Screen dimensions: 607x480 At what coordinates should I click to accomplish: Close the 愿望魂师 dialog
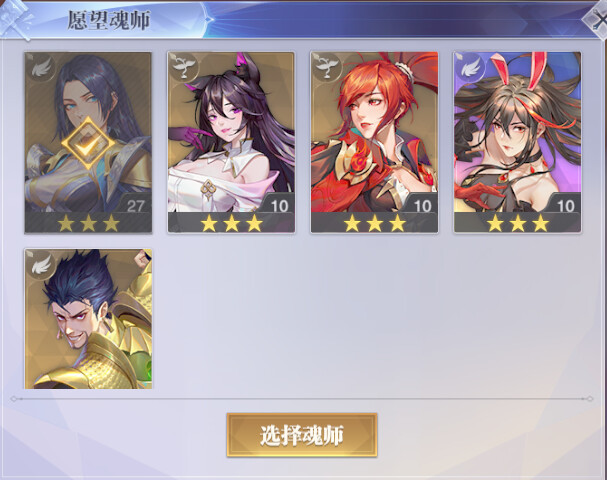click(597, 19)
